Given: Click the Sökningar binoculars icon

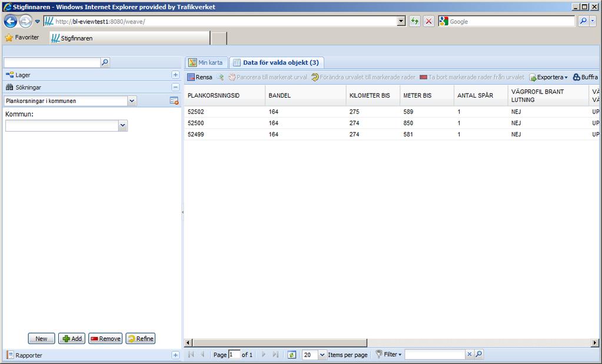Looking at the screenshot, I should [x=9, y=87].
